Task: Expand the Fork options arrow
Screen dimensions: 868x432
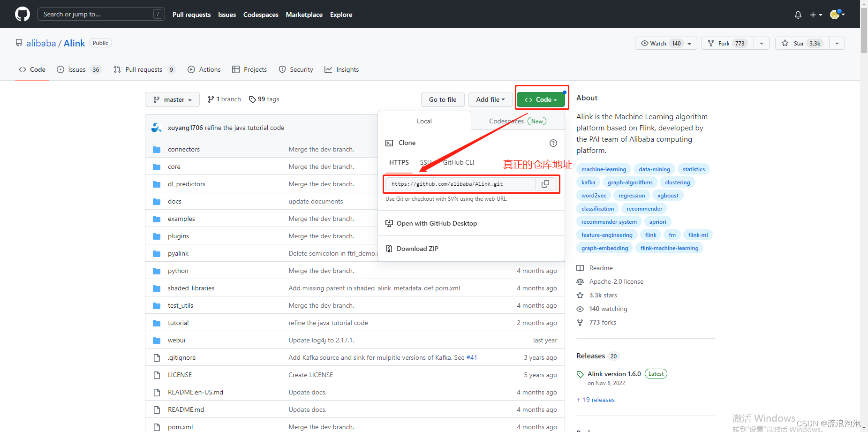Action: pyautogui.click(x=762, y=43)
